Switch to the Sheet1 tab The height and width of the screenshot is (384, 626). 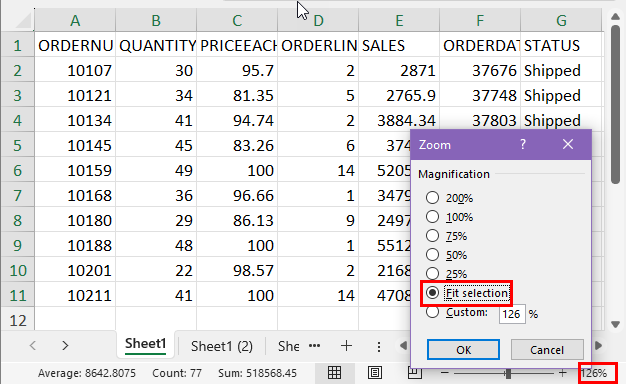pyautogui.click(x=145, y=344)
